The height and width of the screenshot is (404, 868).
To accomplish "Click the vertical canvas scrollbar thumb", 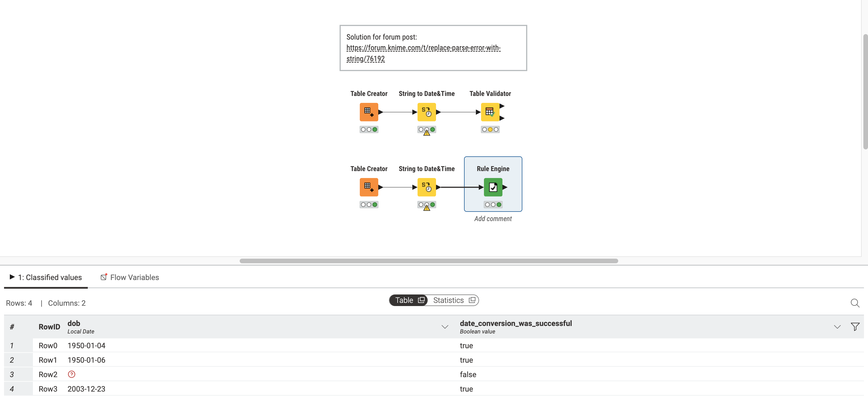I will (865, 91).
